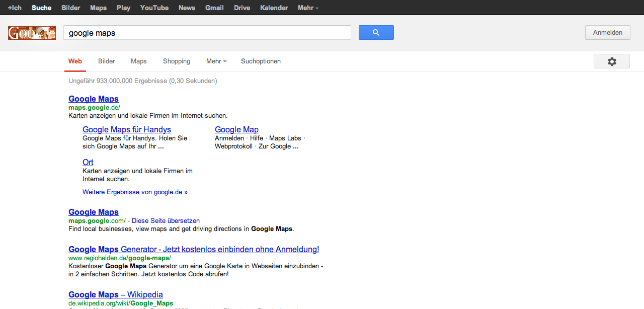Focus the search field containing google maps
The image size is (644, 309).
click(207, 33)
